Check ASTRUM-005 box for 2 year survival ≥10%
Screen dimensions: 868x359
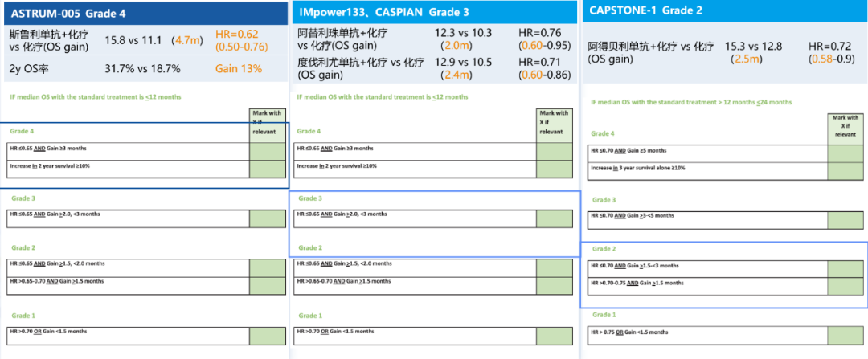point(268,169)
